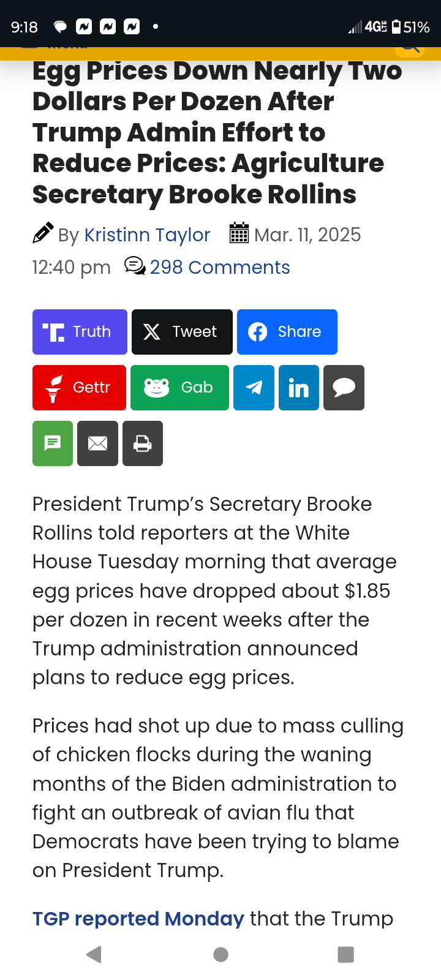The width and height of the screenshot is (441, 980).
Task: Email this article via envelope icon
Action: [98, 443]
